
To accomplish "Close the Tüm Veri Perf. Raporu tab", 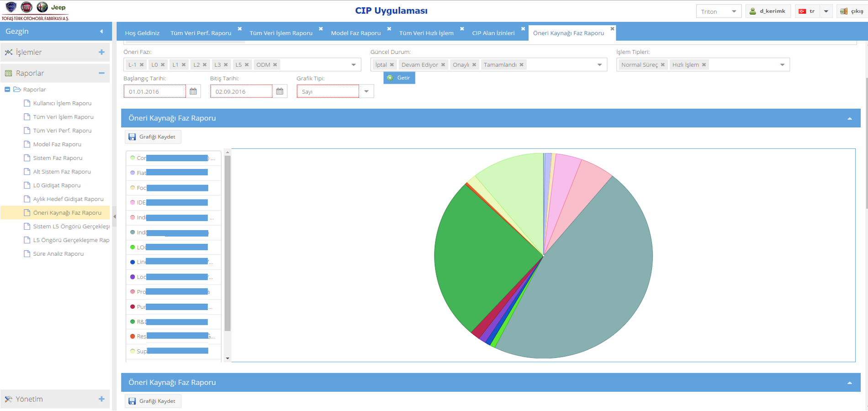I will pyautogui.click(x=240, y=29).
